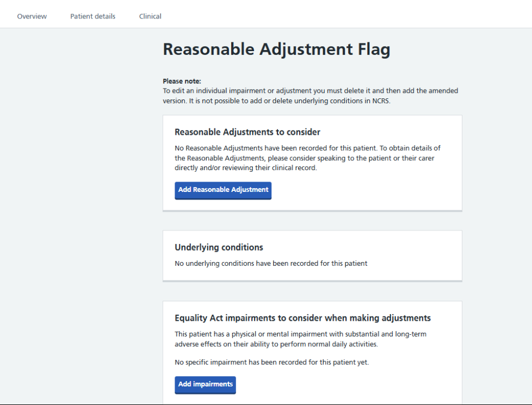Image resolution: width=532 pixels, height=405 pixels.
Task: Click the 'To edit an individual impairment' note
Action: coord(311,96)
